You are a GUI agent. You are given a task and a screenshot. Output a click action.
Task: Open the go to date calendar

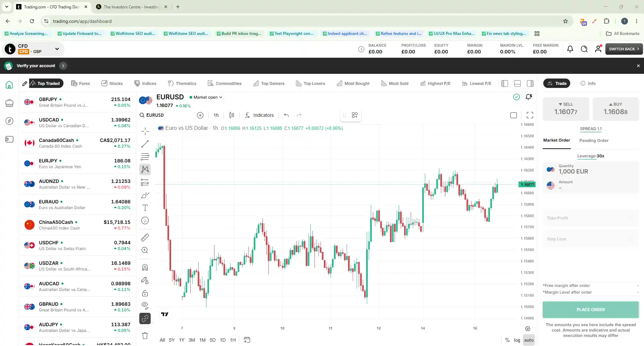click(x=247, y=340)
